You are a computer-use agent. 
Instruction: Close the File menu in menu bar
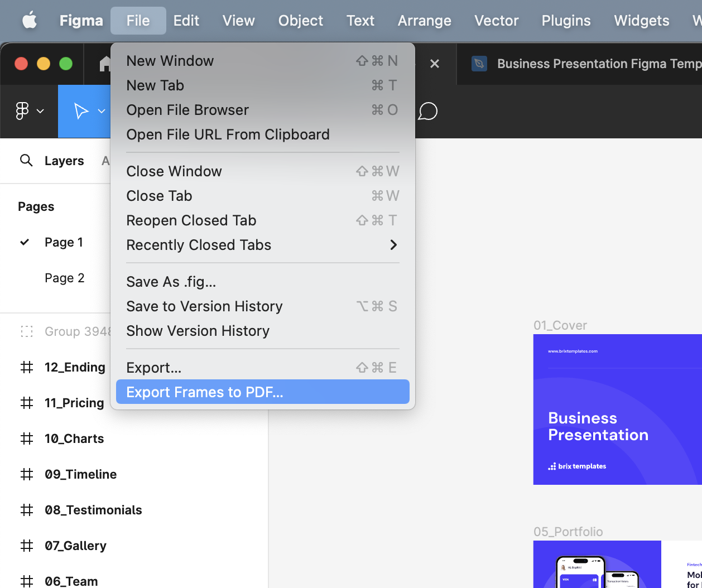click(138, 21)
